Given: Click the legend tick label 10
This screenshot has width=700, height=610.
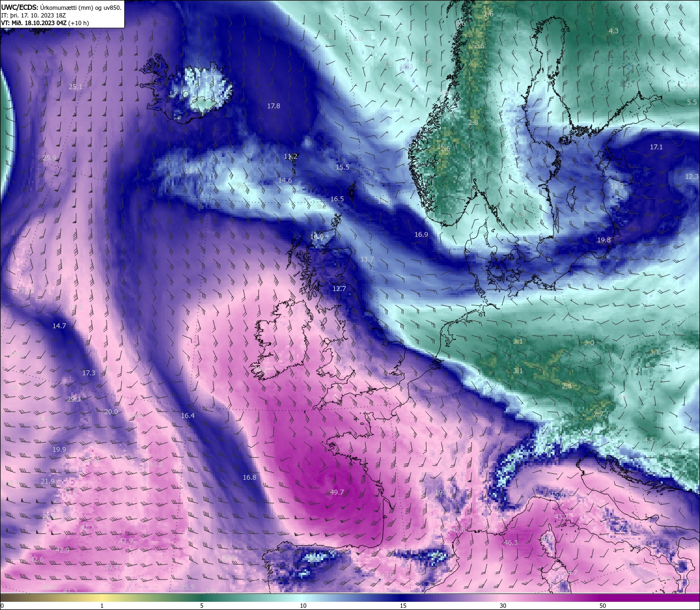Looking at the screenshot, I should (303, 606).
